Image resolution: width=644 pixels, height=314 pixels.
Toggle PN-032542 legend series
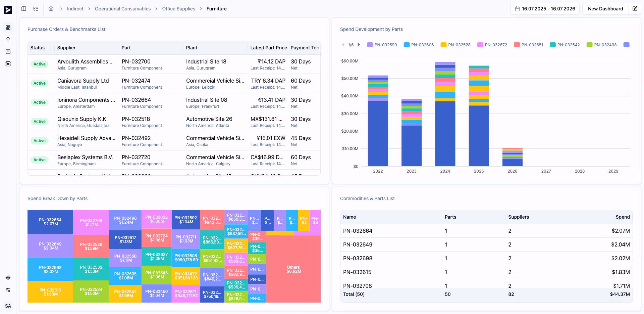tap(565, 45)
